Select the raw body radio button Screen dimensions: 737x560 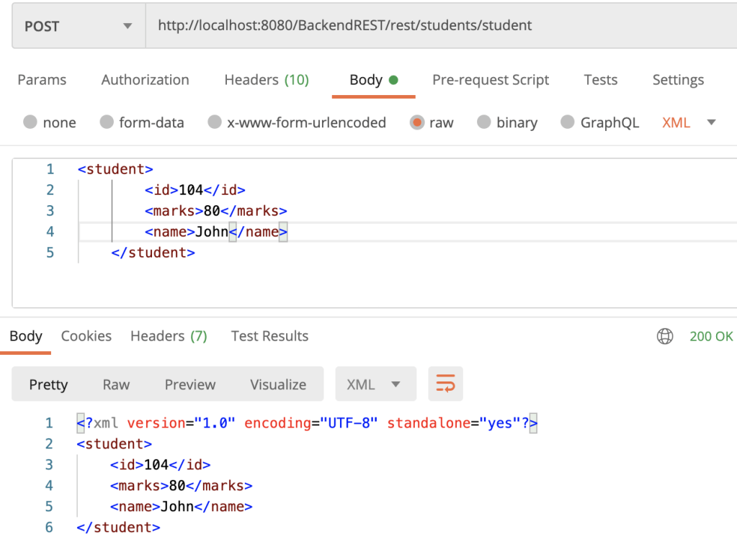point(416,122)
